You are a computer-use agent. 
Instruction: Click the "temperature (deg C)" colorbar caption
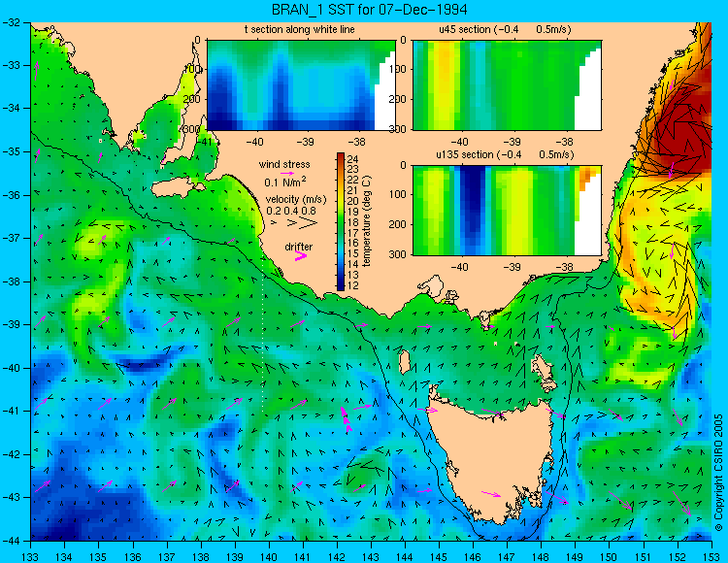pos(367,221)
